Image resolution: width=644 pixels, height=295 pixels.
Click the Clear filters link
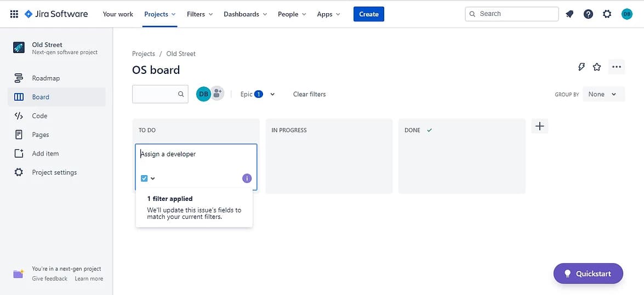point(309,94)
